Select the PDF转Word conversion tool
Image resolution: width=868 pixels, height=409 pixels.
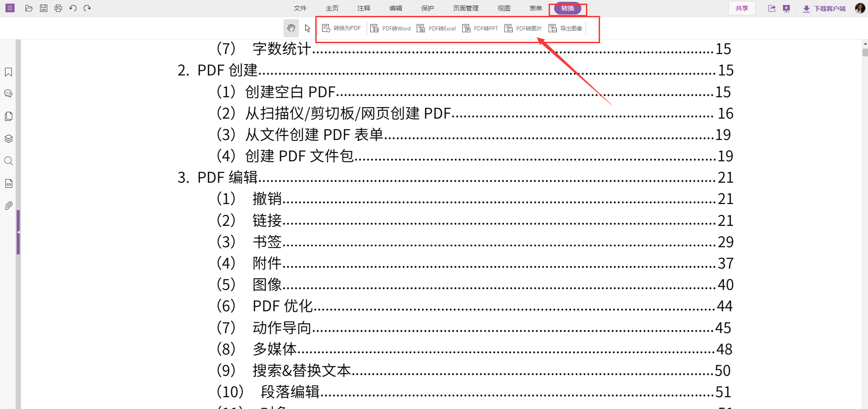coord(390,28)
